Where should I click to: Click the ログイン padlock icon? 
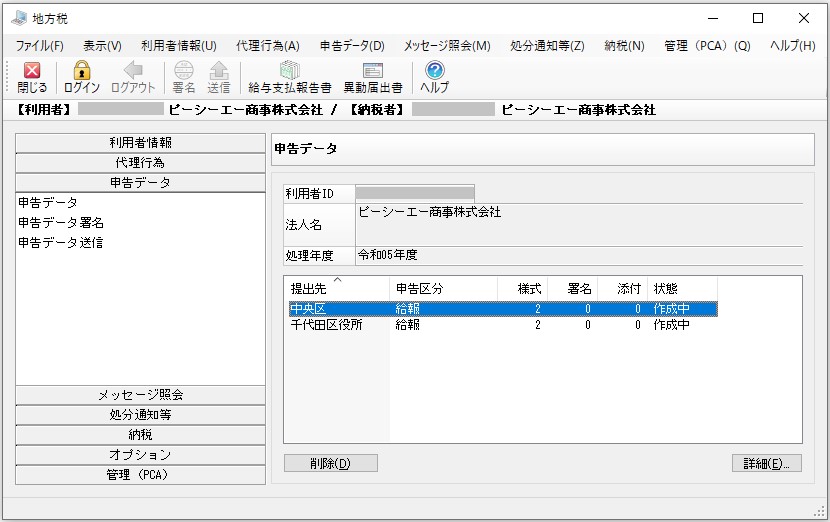pos(82,70)
